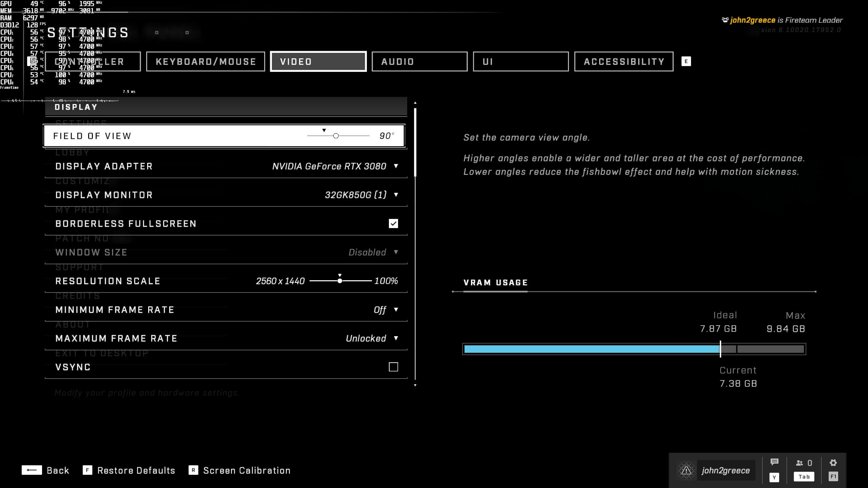Switch to the Audio tab
Screen dimensions: 868x488
(419, 62)
